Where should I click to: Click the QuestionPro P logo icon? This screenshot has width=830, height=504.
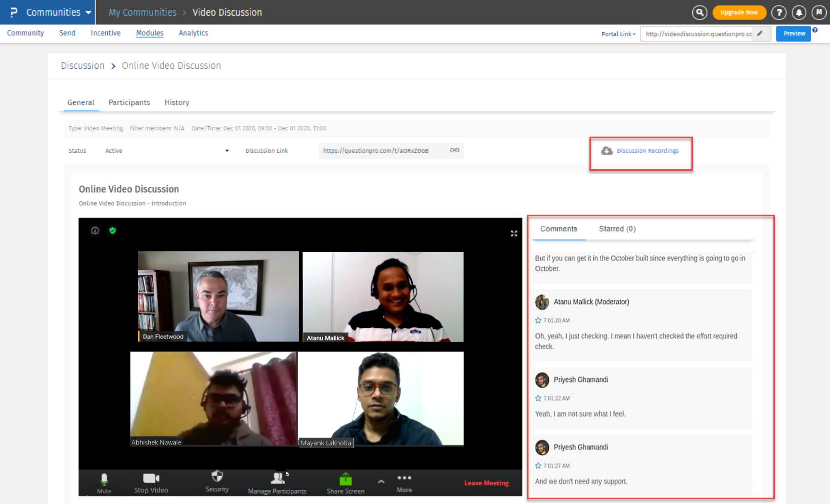(x=14, y=12)
